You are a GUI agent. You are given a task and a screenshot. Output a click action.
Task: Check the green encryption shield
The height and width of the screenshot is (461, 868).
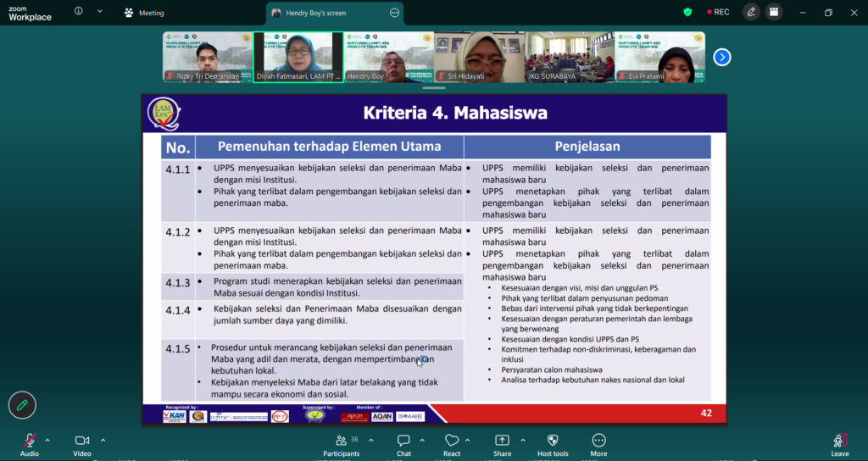pos(687,12)
